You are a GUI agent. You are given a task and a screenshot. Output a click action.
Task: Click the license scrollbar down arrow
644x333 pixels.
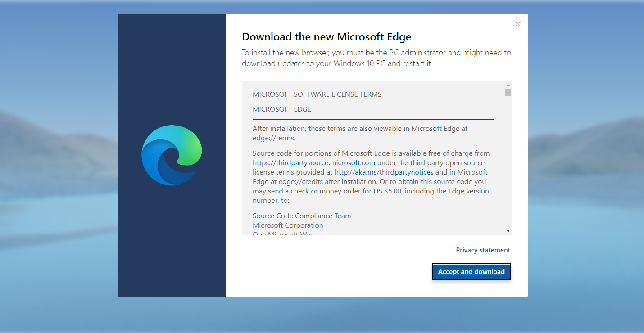point(508,231)
